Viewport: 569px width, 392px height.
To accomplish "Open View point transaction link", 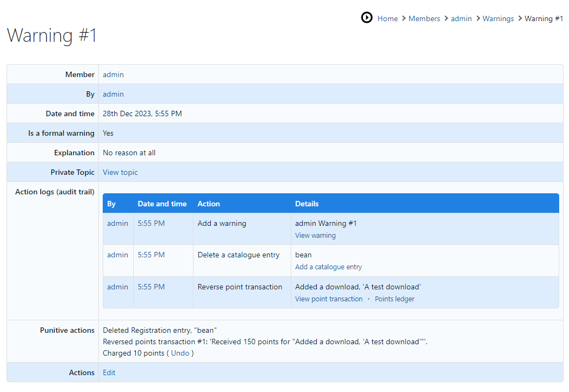I will [329, 299].
